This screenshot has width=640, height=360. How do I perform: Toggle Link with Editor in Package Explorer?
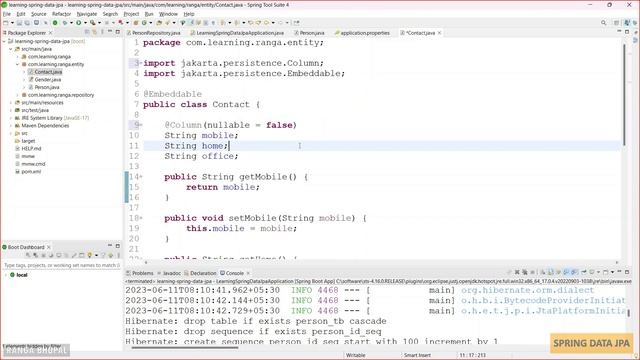point(95,32)
